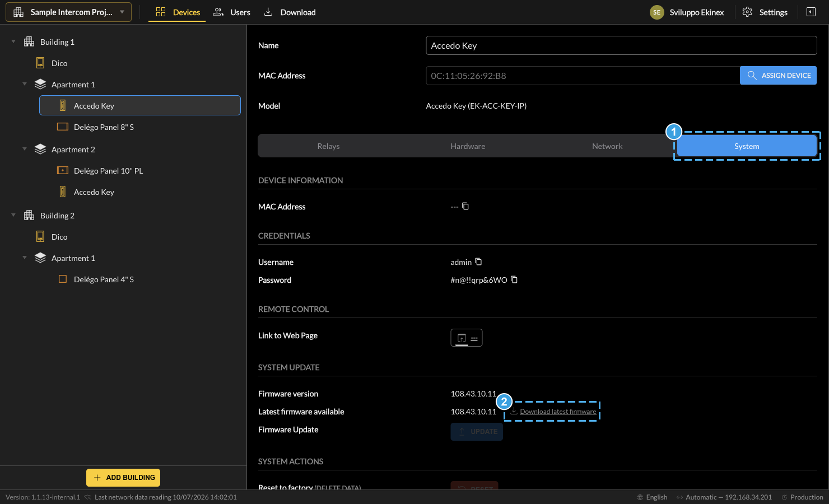Click the Devices grid icon

(161, 12)
